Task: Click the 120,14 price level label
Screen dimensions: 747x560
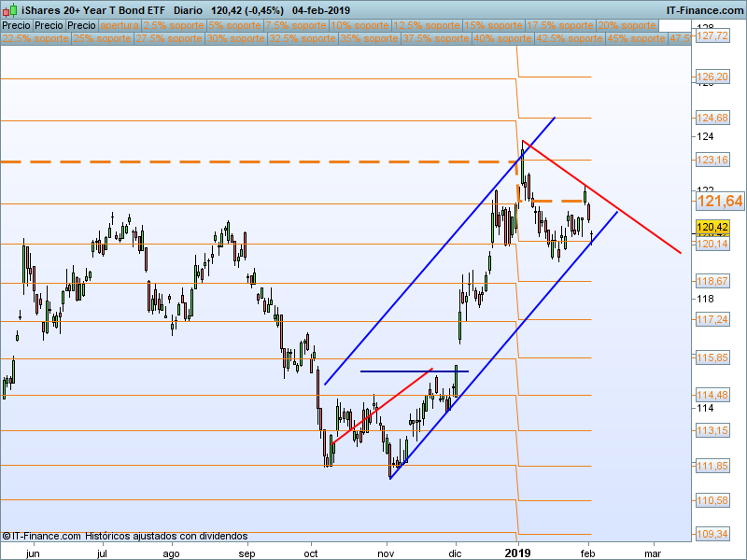Action: (x=712, y=244)
